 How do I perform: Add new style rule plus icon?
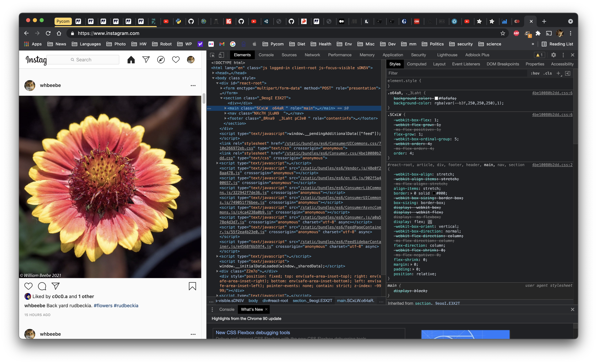(x=559, y=73)
